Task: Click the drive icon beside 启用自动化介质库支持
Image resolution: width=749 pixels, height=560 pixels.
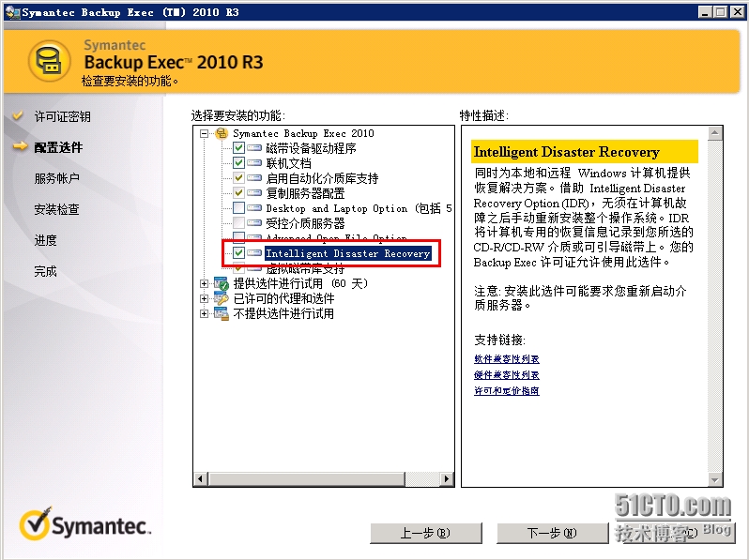Action: 254,178
